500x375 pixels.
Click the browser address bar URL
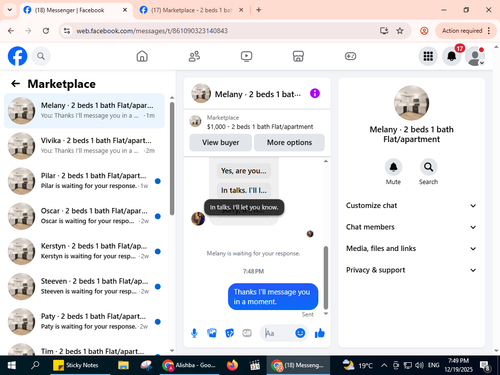click(152, 31)
